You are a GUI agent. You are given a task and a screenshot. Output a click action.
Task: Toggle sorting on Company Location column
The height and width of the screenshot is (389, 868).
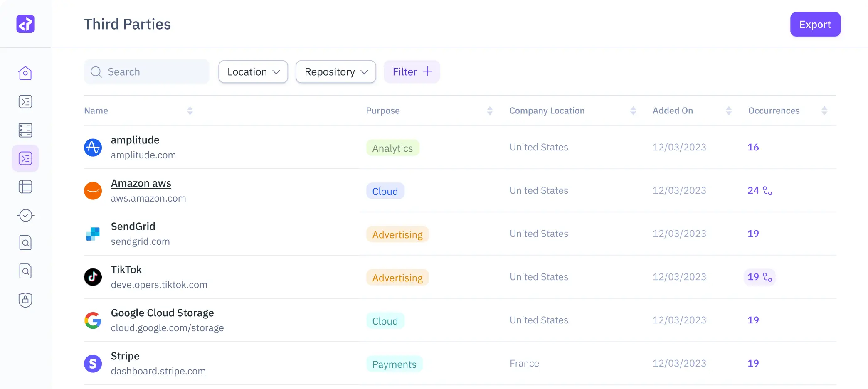pyautogui.click(x=633, y=111)
